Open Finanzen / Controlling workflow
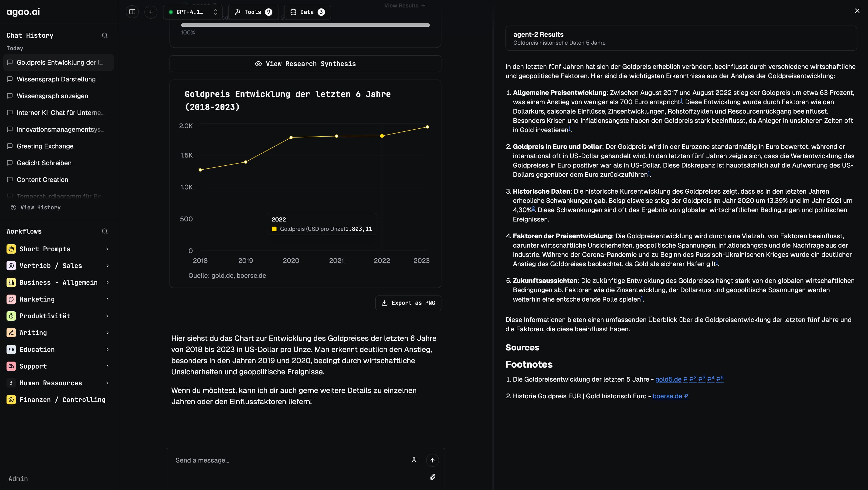This screenshot has width=868, height=490. point(58,400)
